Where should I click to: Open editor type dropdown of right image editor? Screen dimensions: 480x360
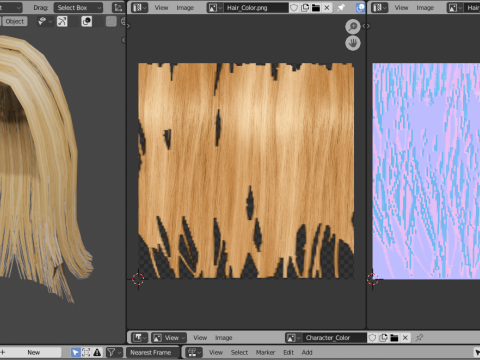click(379, 7)
